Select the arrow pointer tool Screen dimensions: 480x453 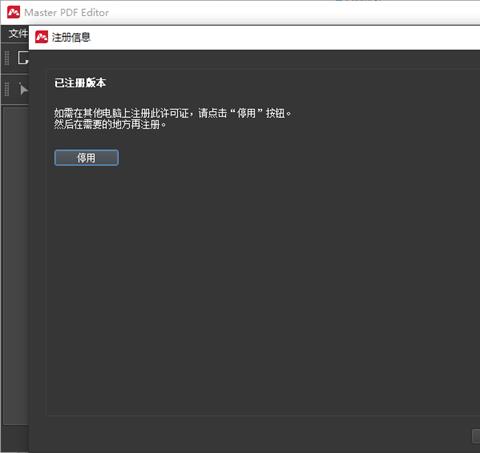(23, 89)
